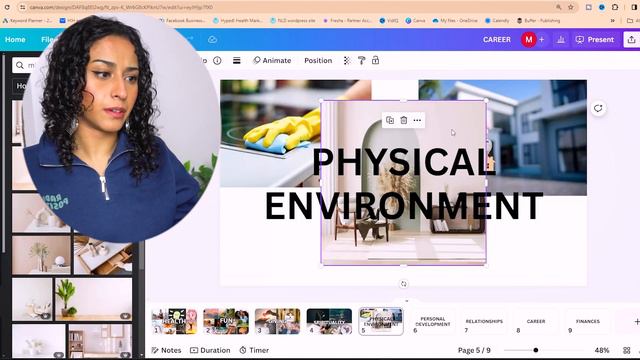The image size is (640, 360).
Task: Add a new page with the plus button
Action: [x=636, y=322]
